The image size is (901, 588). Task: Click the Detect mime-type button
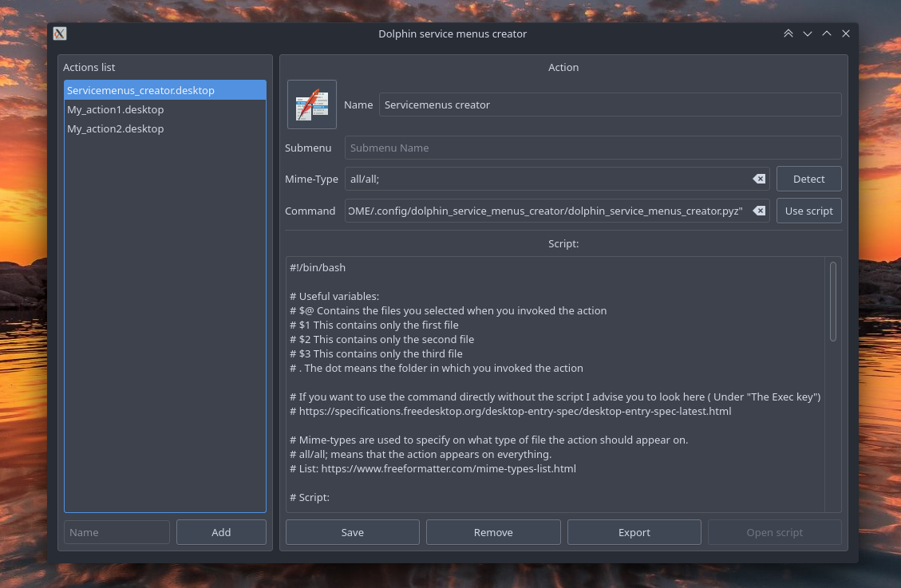tap(808, 180)
